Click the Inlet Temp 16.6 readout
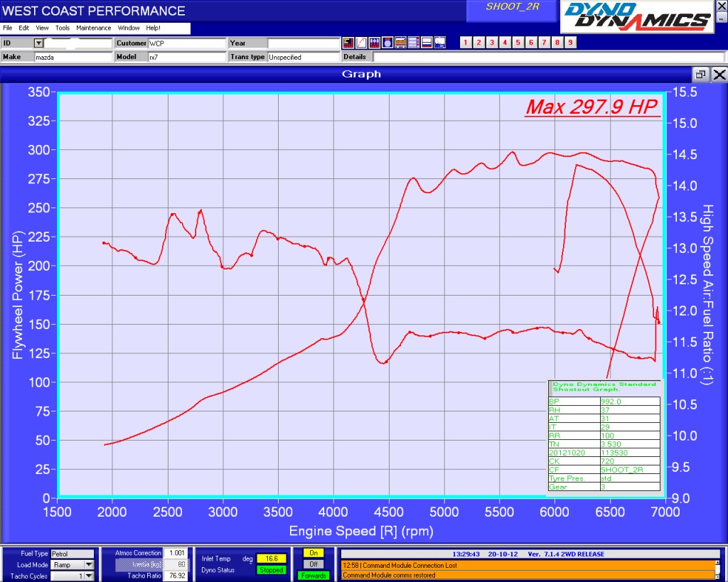 pyautogui.click(x=271, y=559)
